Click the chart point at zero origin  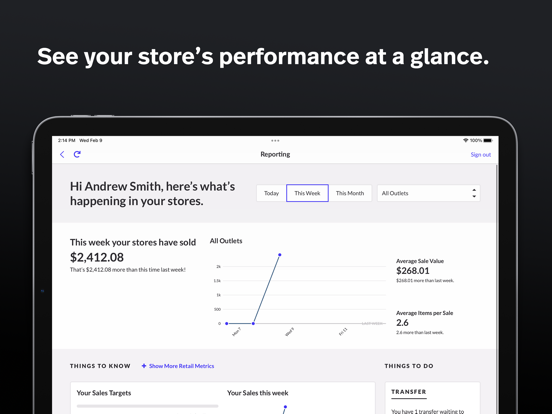(227, 323)
